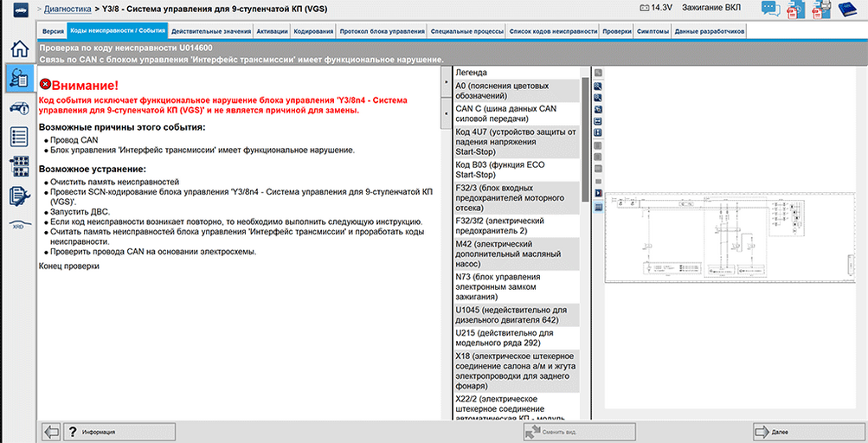Switch to the Проверки tab
This screenshot has height=443, width=868.
[x=617, y=31]
